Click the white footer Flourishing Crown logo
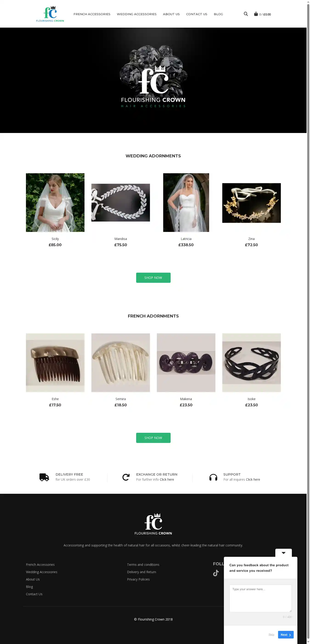310x644 pixels. [153, 524]
